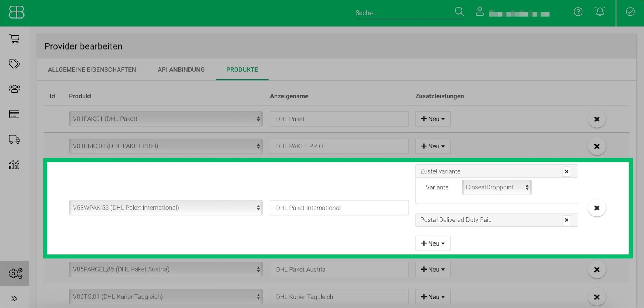Open the Variante ClosestDroppoint dropdown
Viewport: 644px width, 308px height.
pyautogui.click(x=497, y=187)
